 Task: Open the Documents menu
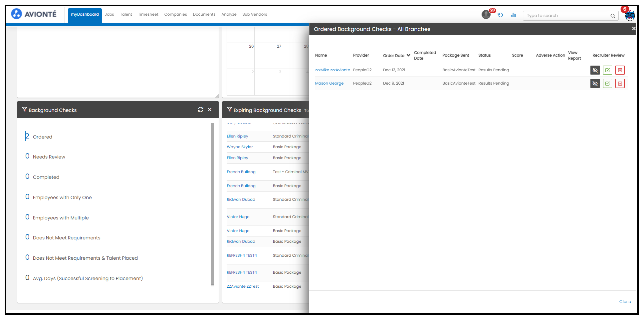204,14
